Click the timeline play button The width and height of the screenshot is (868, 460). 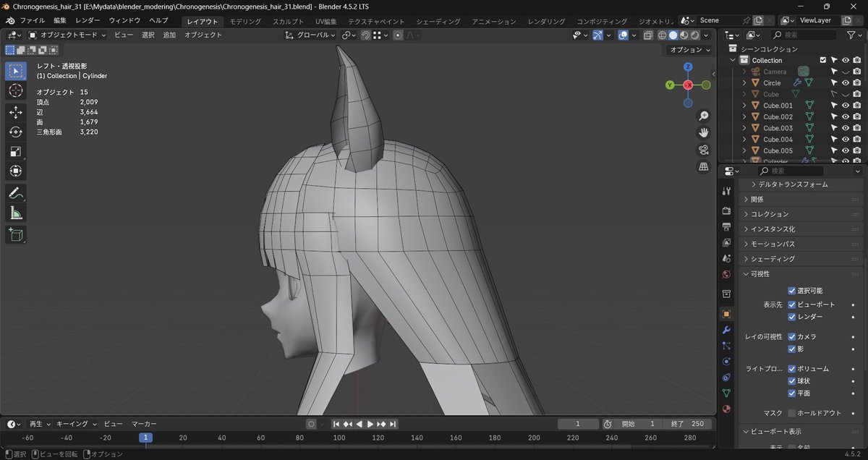click(x=370, y=424)
